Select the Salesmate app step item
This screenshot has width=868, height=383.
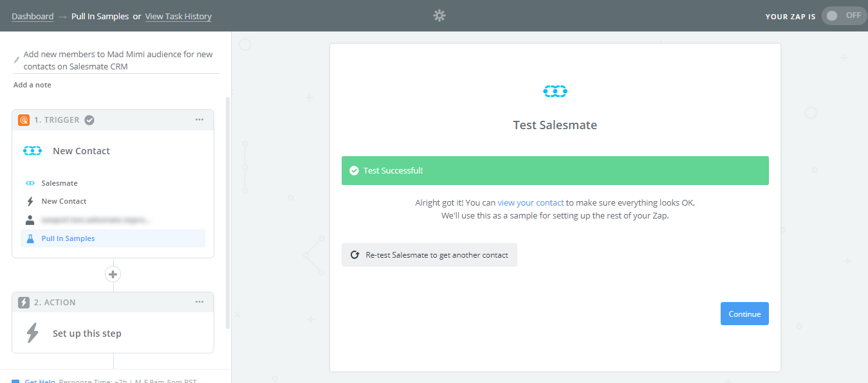(x=113, y=183)
